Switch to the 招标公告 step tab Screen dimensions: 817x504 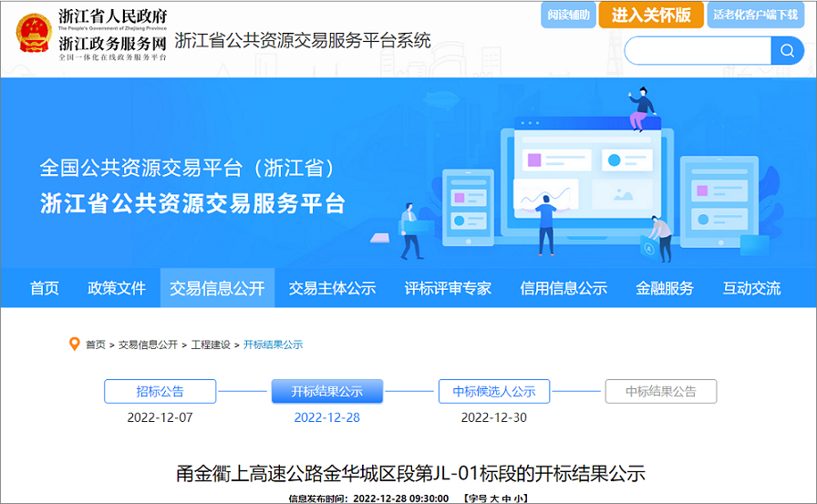tap(160, 391)
